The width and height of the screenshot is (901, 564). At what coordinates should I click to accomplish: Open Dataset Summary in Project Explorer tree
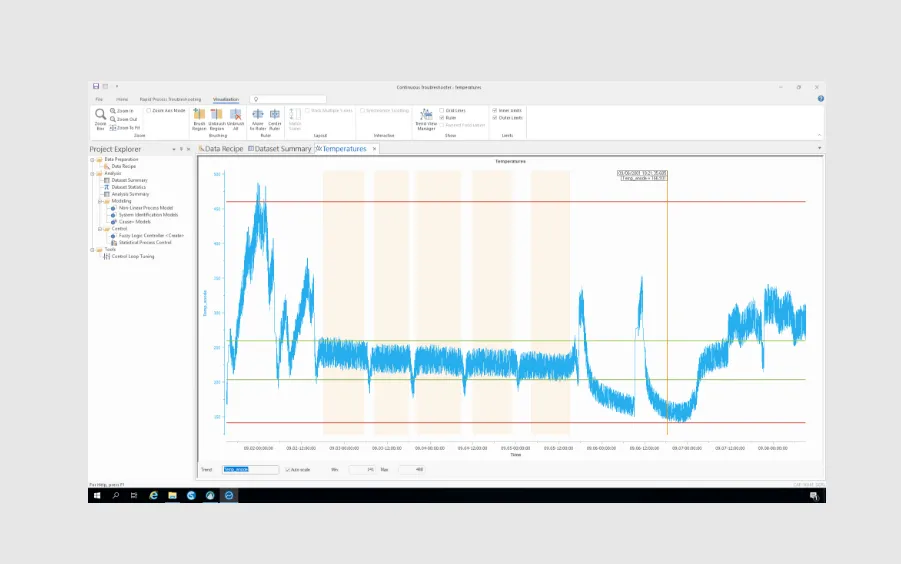point(125,180)
